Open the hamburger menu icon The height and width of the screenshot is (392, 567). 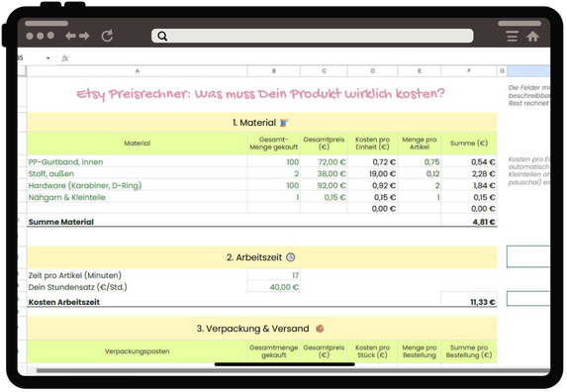[x=512, y=37]
